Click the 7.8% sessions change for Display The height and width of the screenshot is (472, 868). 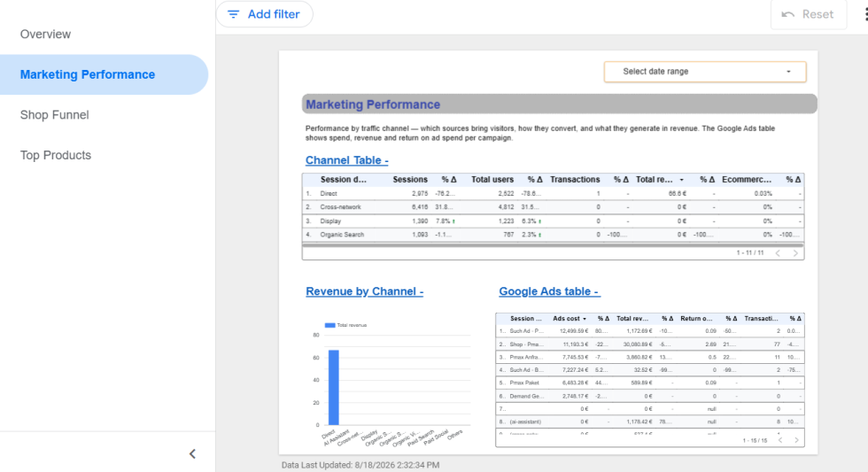click(443, 221)
